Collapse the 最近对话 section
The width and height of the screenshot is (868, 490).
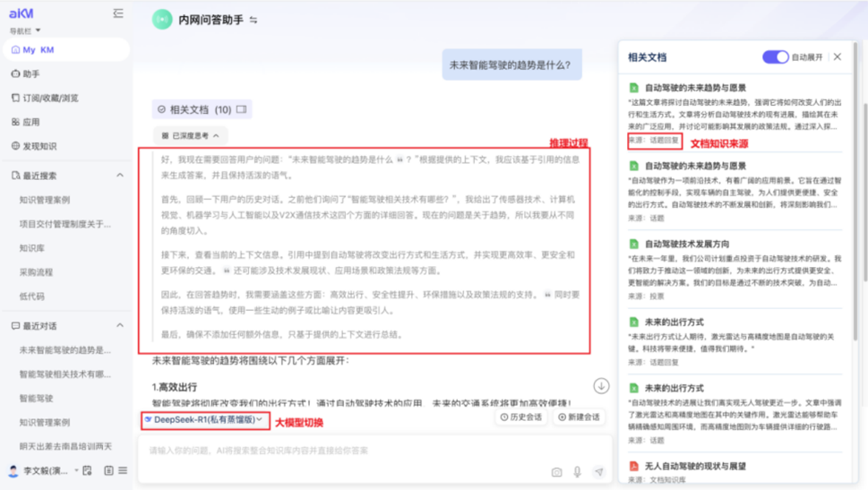pyautogui.click(x=120, y=326)
